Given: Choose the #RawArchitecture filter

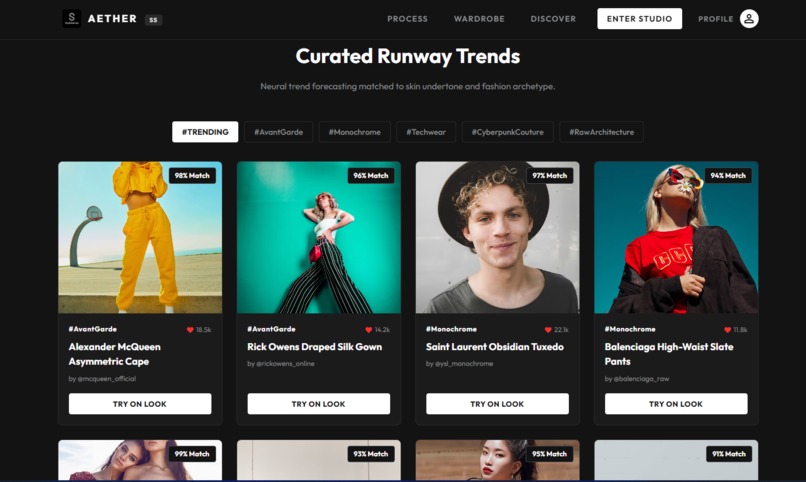Looking at the screenshot, I should (601, 132).
